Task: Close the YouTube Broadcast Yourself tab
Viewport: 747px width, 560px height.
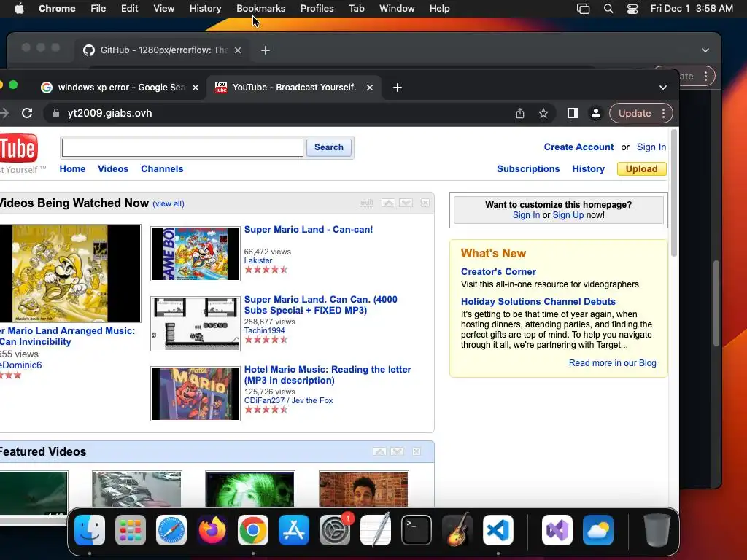Action: 370,87
